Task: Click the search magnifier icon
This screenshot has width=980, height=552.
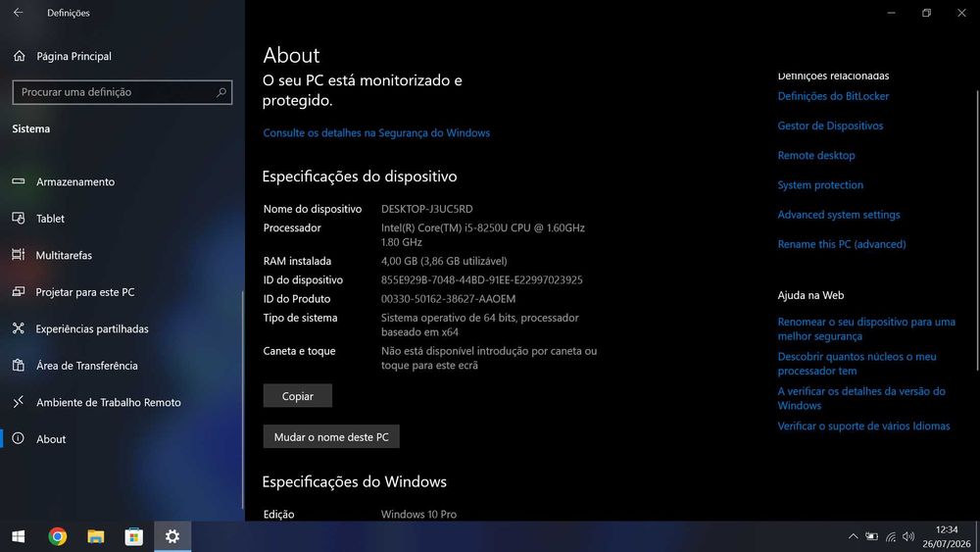Action: pos(221,92)
